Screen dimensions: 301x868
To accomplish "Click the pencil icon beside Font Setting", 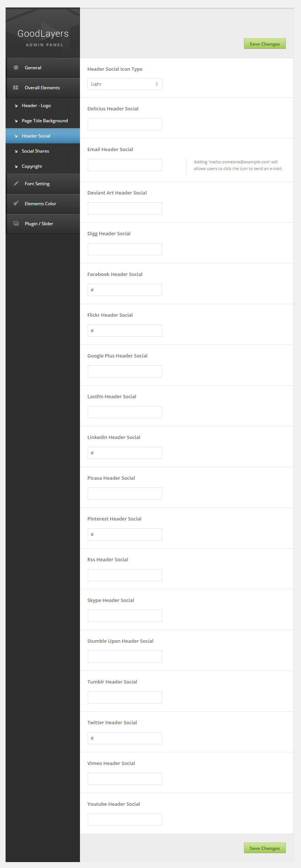I will coord(16,183).
